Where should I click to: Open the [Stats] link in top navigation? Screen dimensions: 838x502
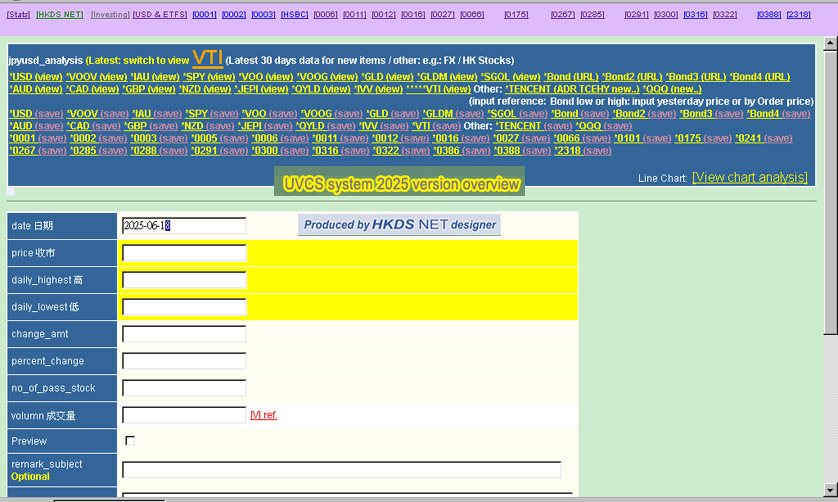click(x=18, y=14)
